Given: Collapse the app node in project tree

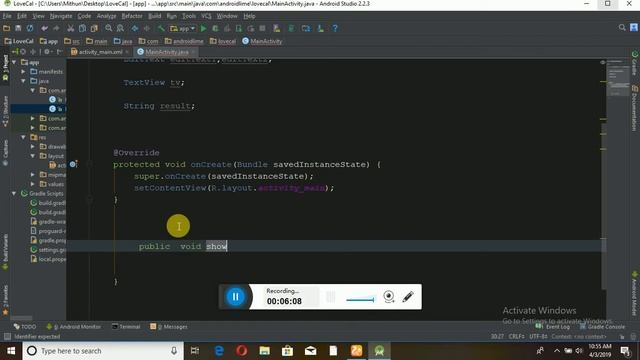Looking at the screenshot, I should point(14,62).
